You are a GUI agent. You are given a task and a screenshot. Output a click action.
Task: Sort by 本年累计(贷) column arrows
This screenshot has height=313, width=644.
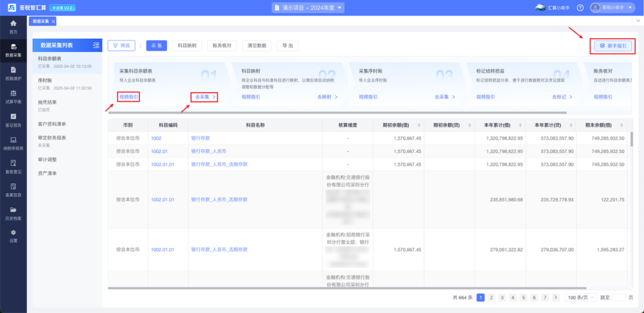pos(570,125)
